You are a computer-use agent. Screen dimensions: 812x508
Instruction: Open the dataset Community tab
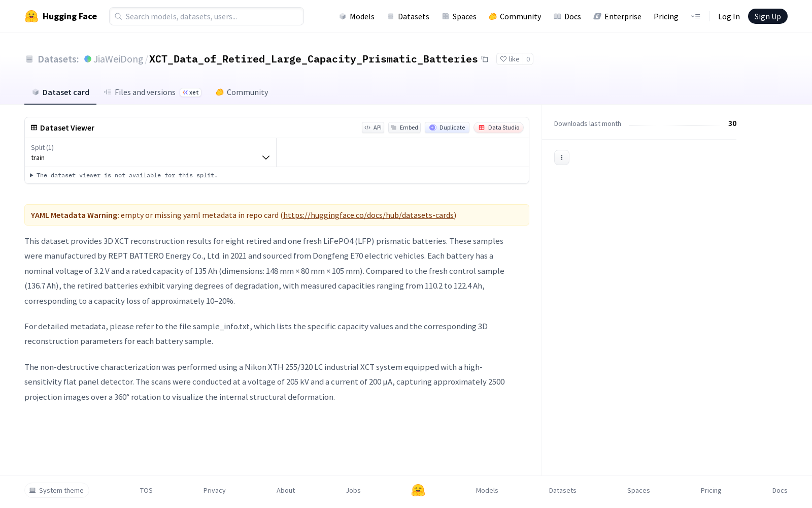pyautogui.click(x=242, y=92)
